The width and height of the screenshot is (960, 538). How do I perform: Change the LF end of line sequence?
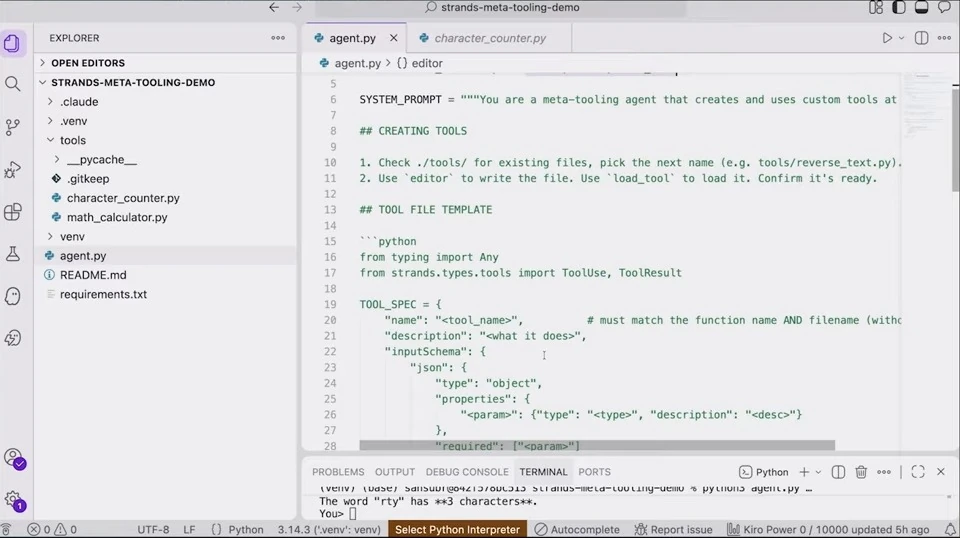pos(189,529)
